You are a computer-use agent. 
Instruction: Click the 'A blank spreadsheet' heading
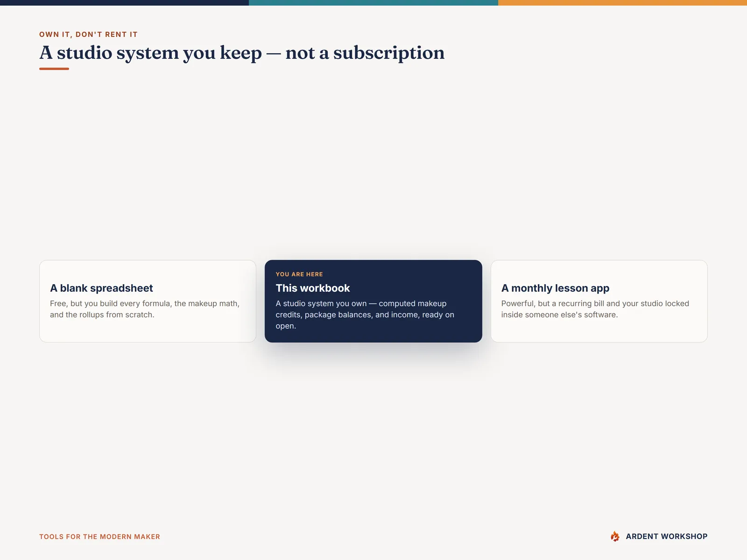point(101,288)
